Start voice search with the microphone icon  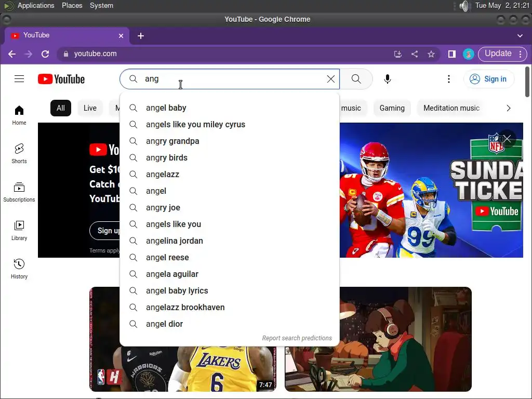388,79
